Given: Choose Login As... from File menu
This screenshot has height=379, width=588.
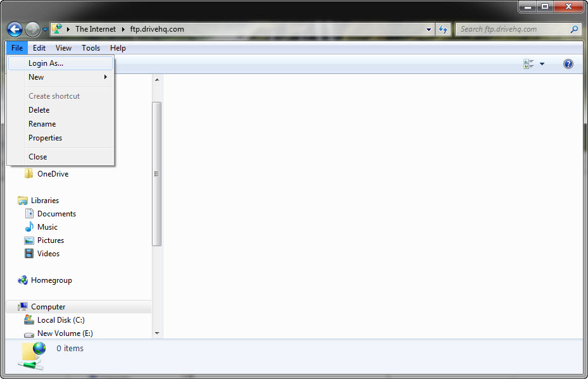Looking at the screenshot, I should pos(46,63).
